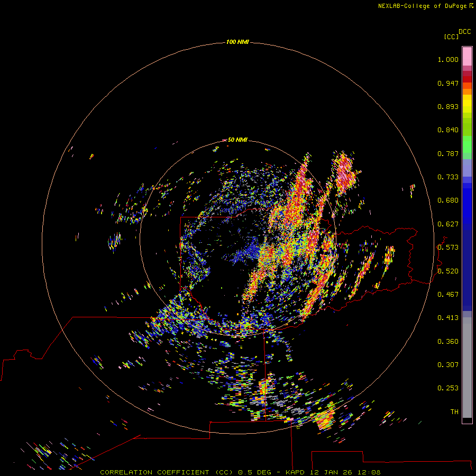Click the 0.893 color scale value
Image resolution: width=476 pixels, height=476 pixels.
click(448, 106)
